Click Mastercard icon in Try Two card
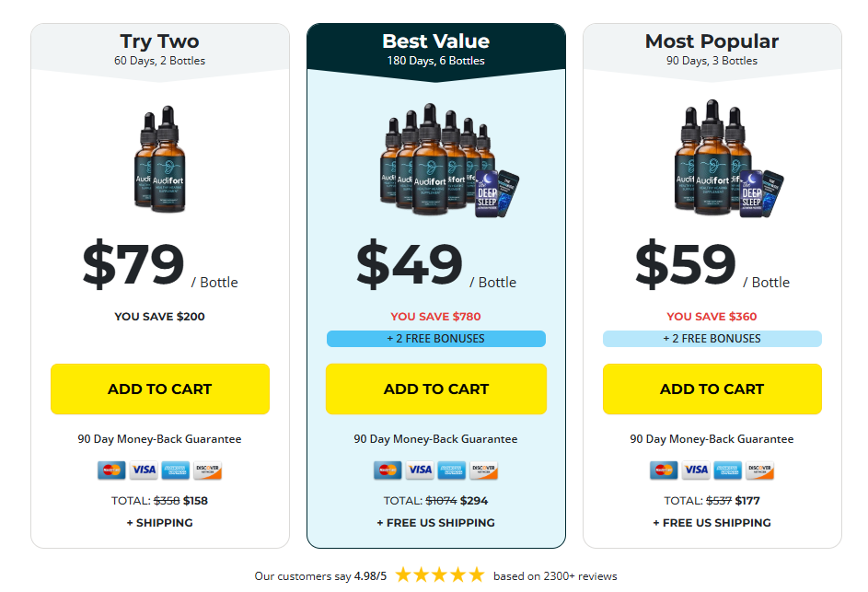 coord(111,470)
